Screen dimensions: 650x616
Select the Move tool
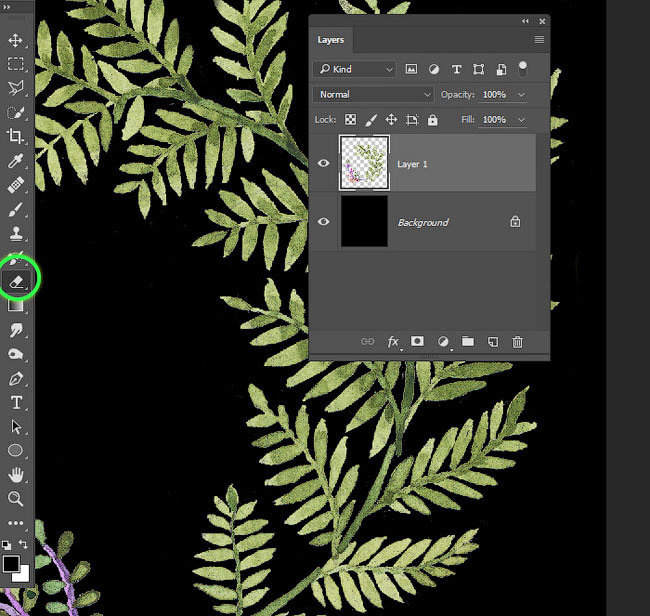pyautogui.click(x=15, y=40)
